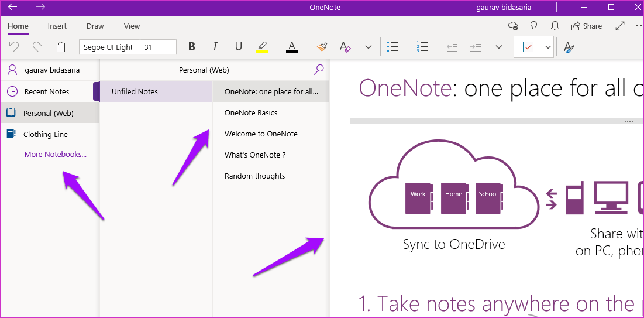
Task: Search notes with the magnifier icon
Action: coord(319,70)
